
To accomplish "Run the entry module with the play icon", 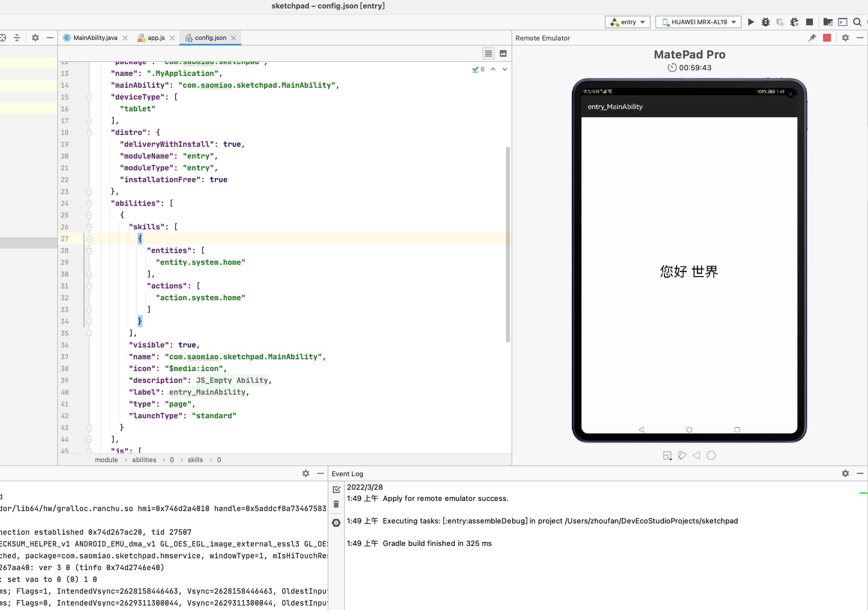I will (751, 22).
